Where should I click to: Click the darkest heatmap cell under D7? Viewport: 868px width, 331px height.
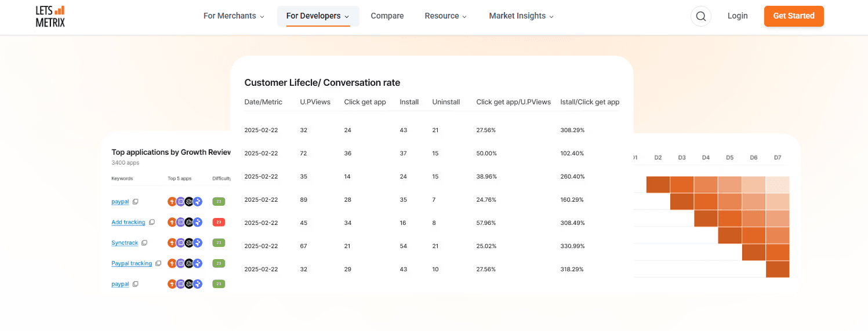point(778,270)
